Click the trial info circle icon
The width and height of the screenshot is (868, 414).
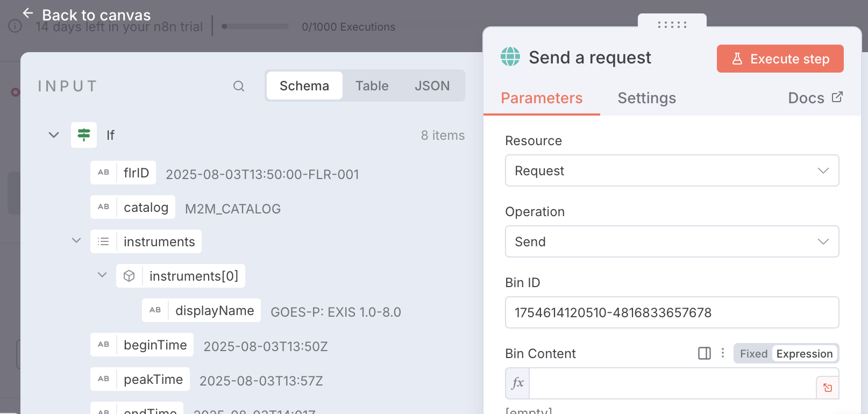[x=15, y=26]
